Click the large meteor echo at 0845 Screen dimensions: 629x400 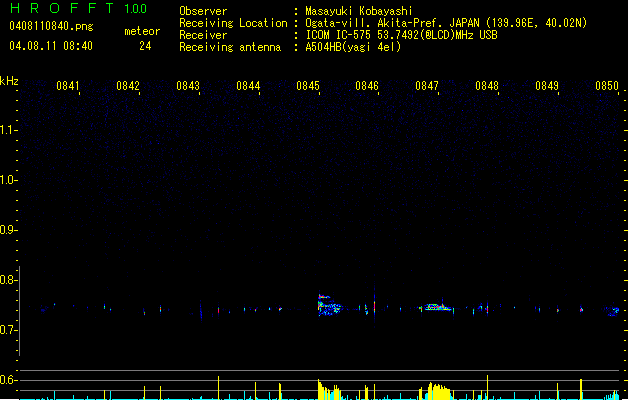tap(329, 305)
